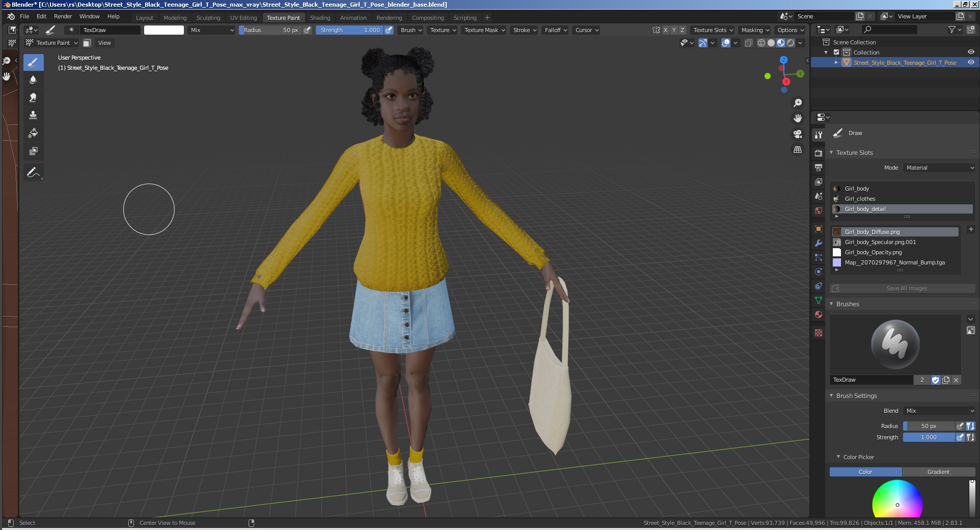Switch to the Sculpting workspace tab
Screen dimensions: 980x530
(208, 18)
